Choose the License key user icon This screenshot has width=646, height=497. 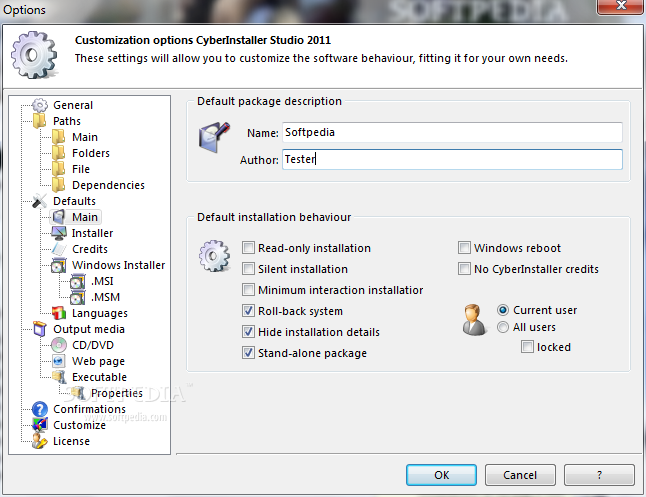point(40,441)
